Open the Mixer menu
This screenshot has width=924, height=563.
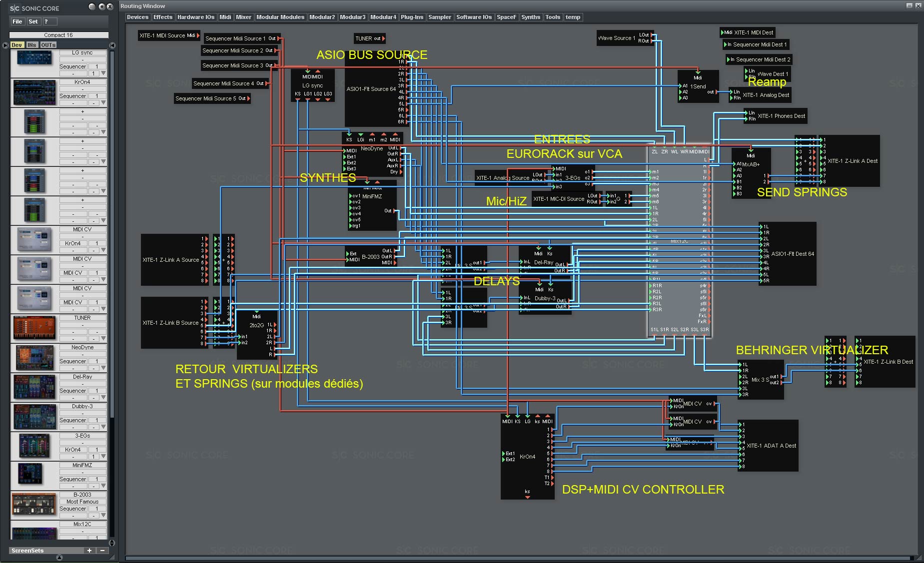pyautogui.click(x=243, y=17)
